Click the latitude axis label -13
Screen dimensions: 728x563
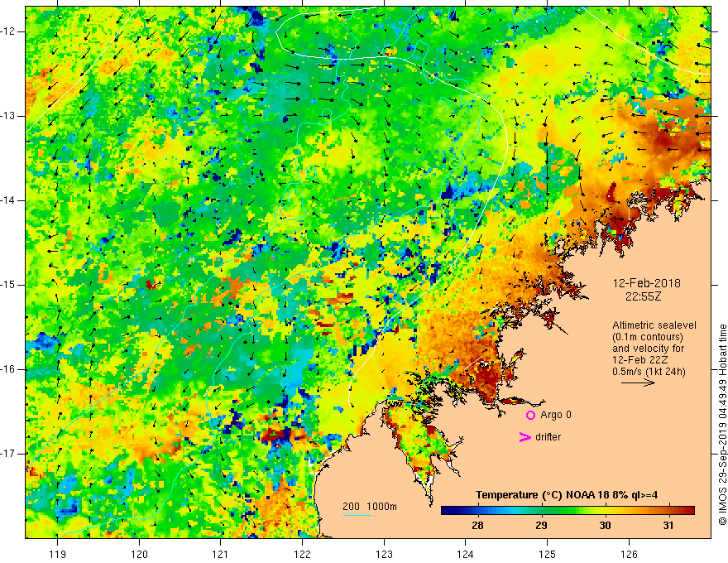point(9,116)
